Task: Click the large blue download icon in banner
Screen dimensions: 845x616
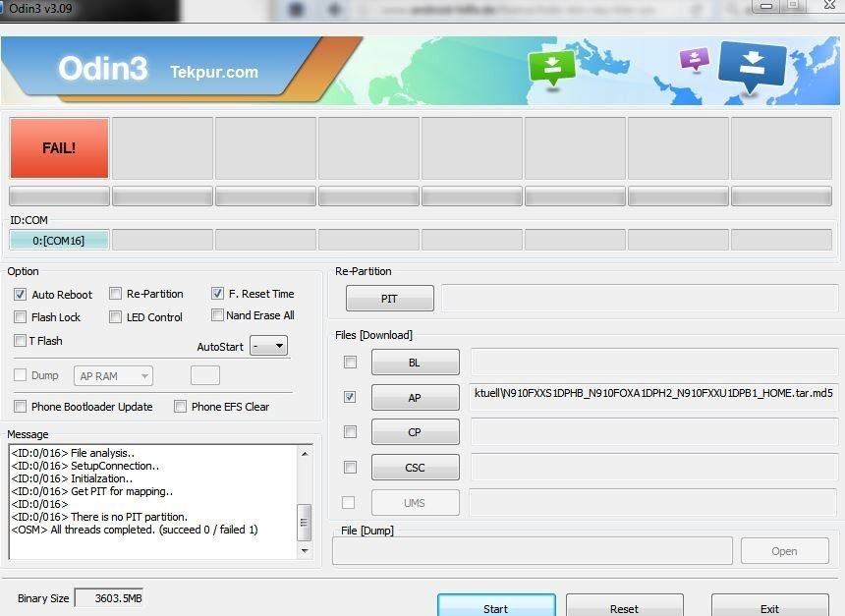Action: (752, 67)
